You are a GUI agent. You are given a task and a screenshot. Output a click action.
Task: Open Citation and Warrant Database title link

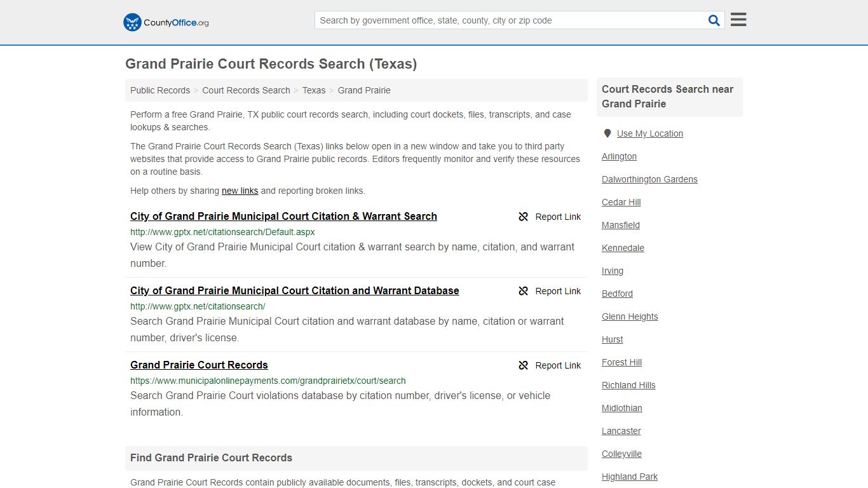295,290
